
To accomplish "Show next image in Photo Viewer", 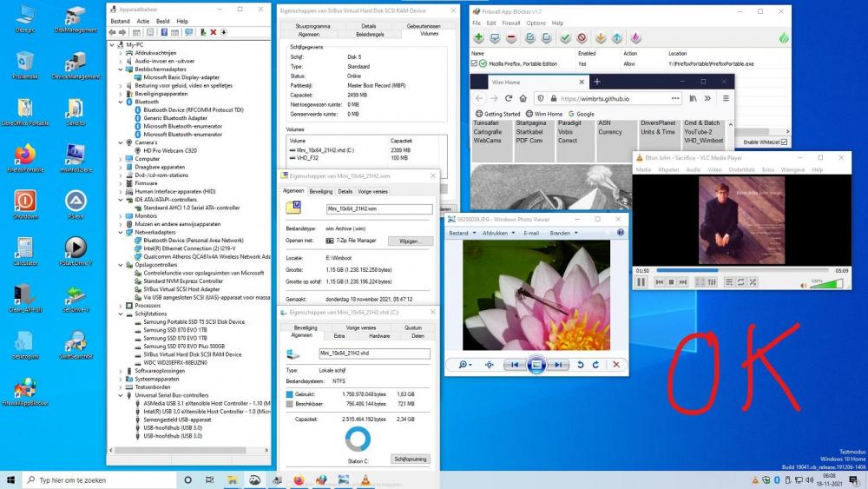I will coord(557,365).
